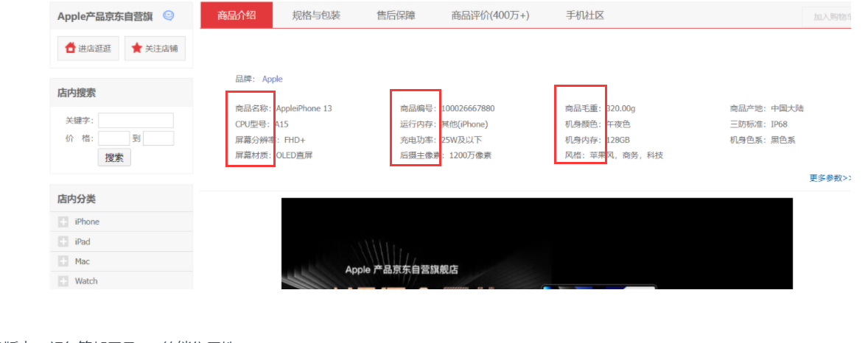Open the Mac store category
Image resolution: width=868 pixels, height=343 pixels.
coord(82,261)
